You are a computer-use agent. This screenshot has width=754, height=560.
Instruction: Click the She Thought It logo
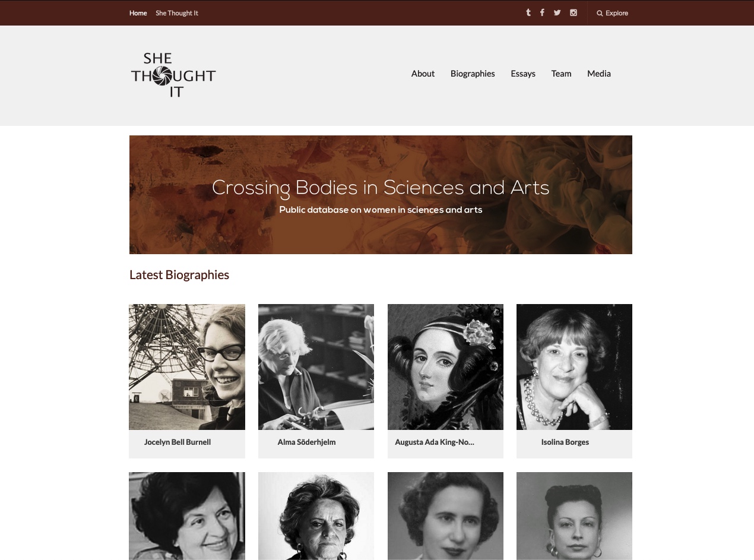point(173,75)
